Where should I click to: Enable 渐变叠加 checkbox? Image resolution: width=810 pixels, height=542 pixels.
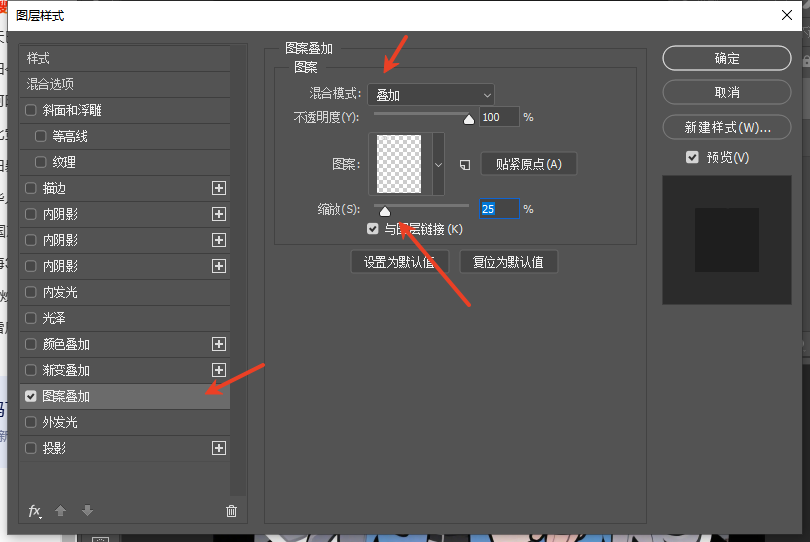(30, 370)
